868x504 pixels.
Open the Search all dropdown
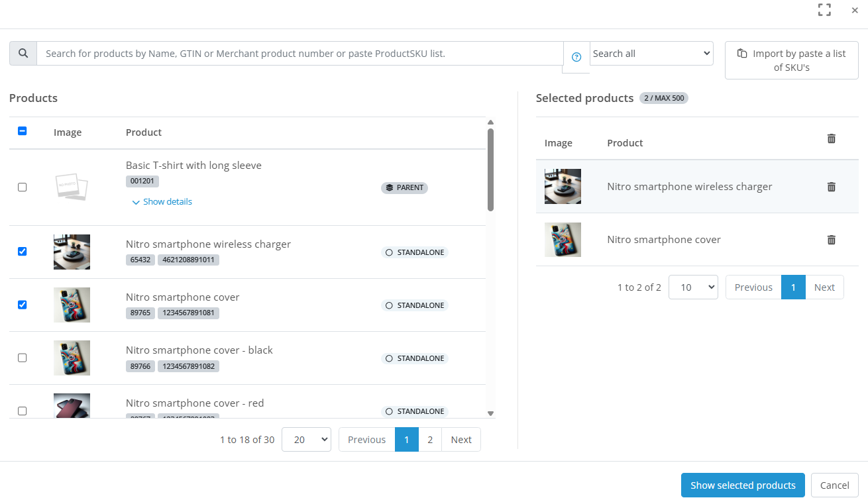[651, 54]
